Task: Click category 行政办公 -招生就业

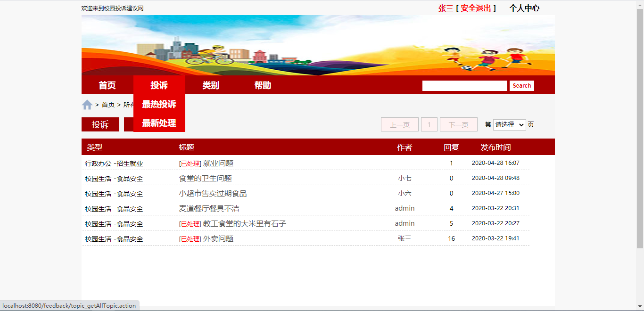Action: [114, 164]
